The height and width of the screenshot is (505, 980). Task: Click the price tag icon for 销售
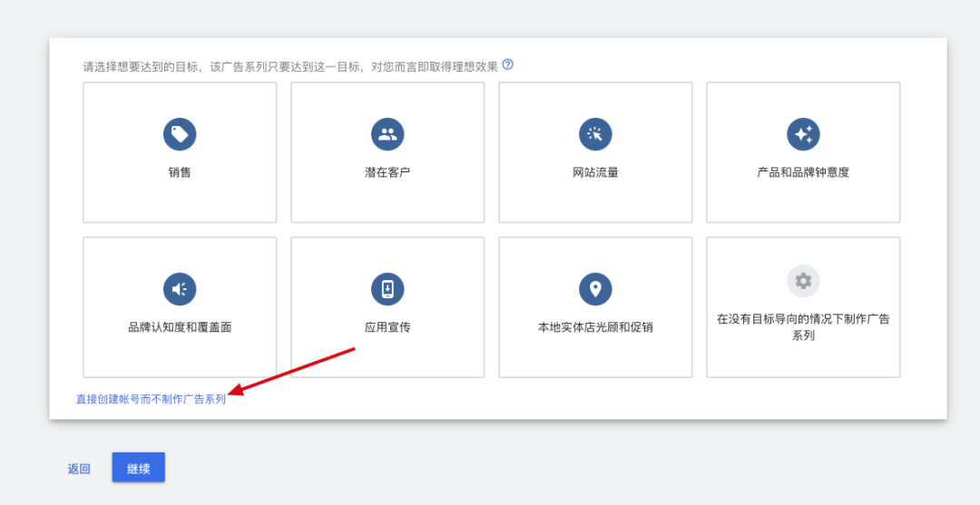click(x=180, y=134)
